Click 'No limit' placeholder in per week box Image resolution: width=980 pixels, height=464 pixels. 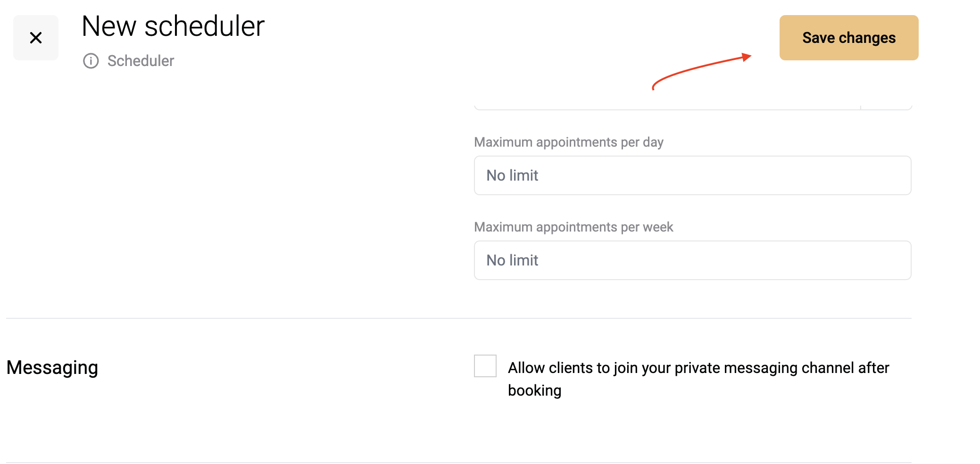512,260
